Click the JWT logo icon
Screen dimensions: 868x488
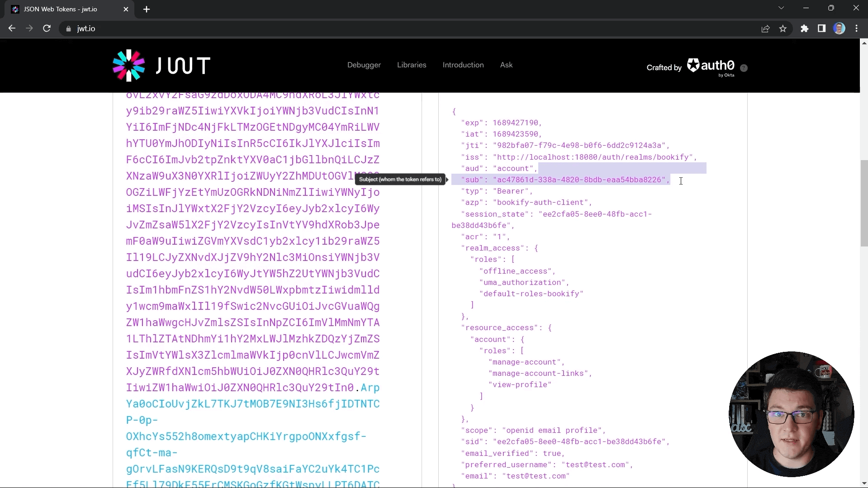[x=129, y=66]
